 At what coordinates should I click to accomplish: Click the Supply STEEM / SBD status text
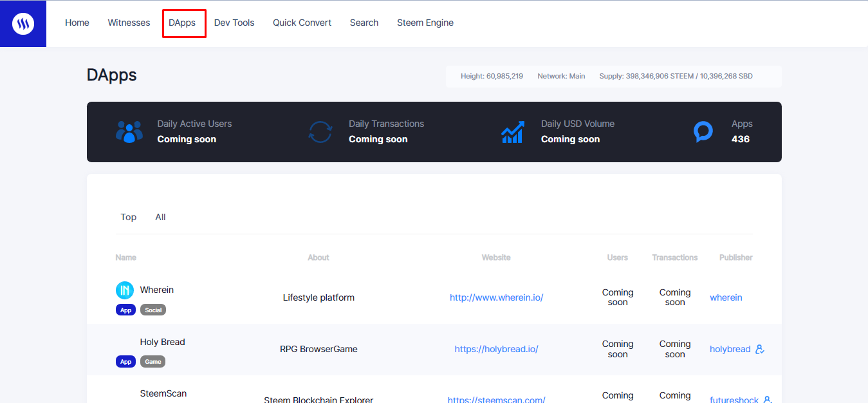(676, 76)
